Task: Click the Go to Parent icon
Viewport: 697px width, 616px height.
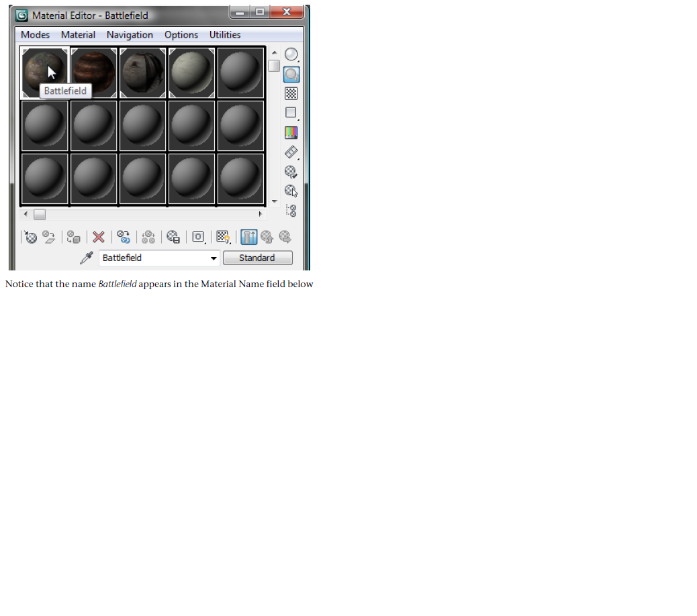Action: click(267, 237)
